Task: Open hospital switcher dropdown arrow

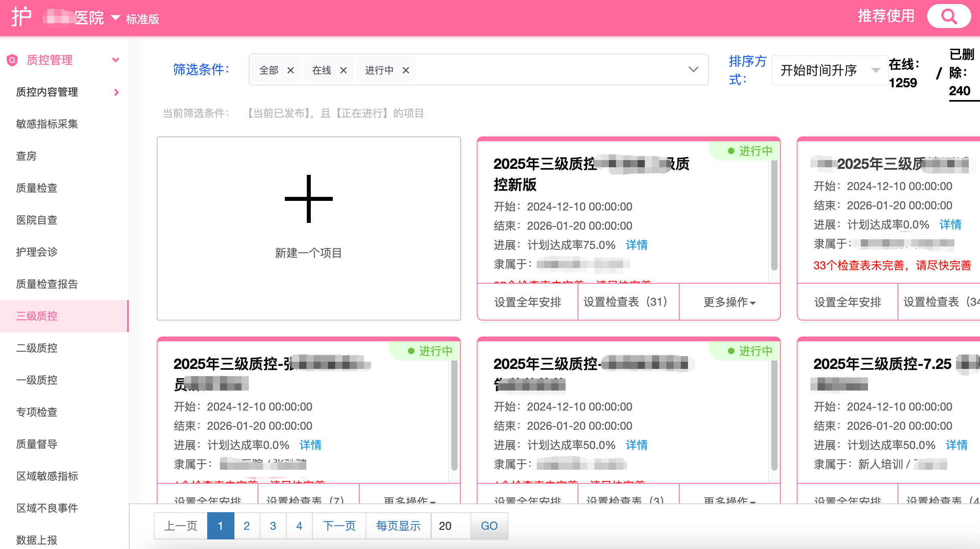Action: point(115,18)
